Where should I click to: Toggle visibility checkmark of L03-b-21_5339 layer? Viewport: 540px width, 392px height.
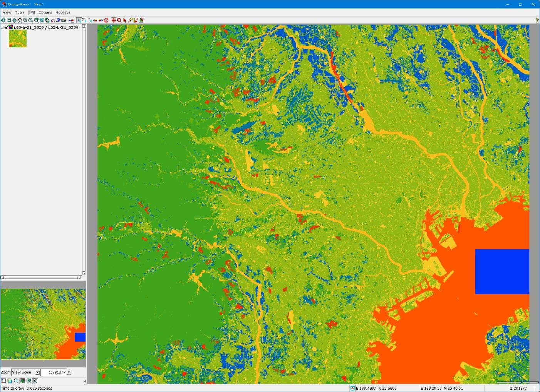7,27
